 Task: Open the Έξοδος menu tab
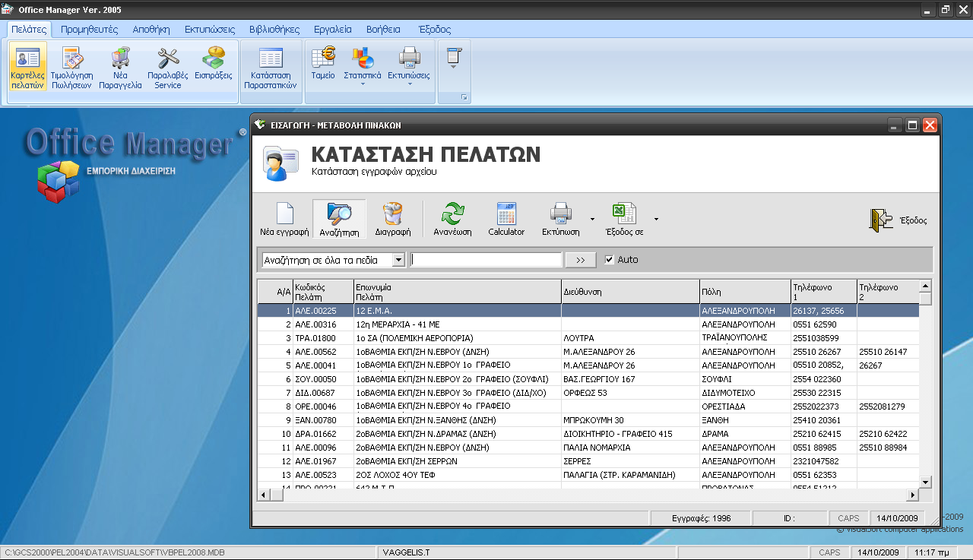pos(435,30)
